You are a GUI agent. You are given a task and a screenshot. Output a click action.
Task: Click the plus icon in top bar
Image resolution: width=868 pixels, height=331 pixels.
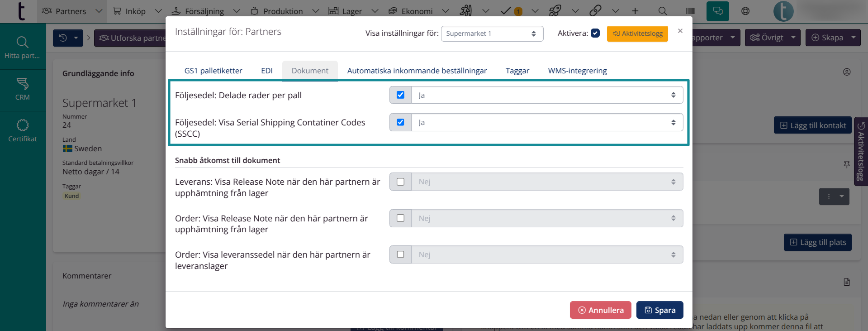click(x=635, y=11)
